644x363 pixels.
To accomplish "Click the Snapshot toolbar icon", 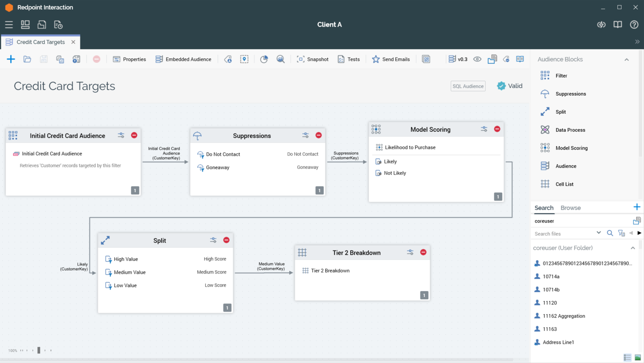I will 300,59.
